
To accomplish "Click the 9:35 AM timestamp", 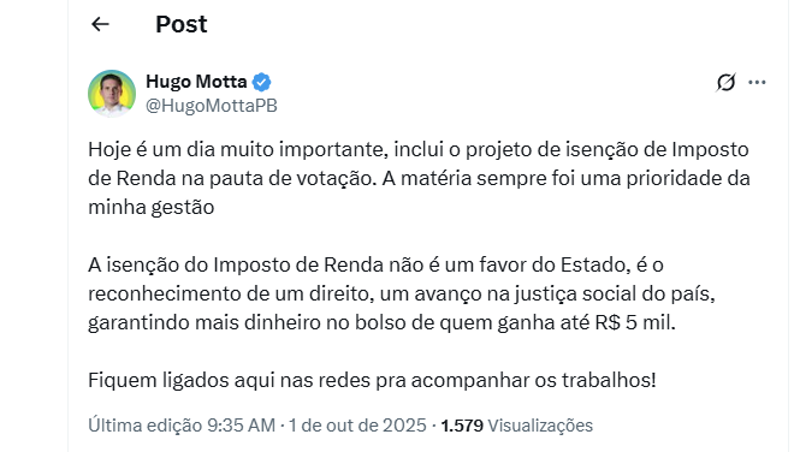I will (241, 425).
